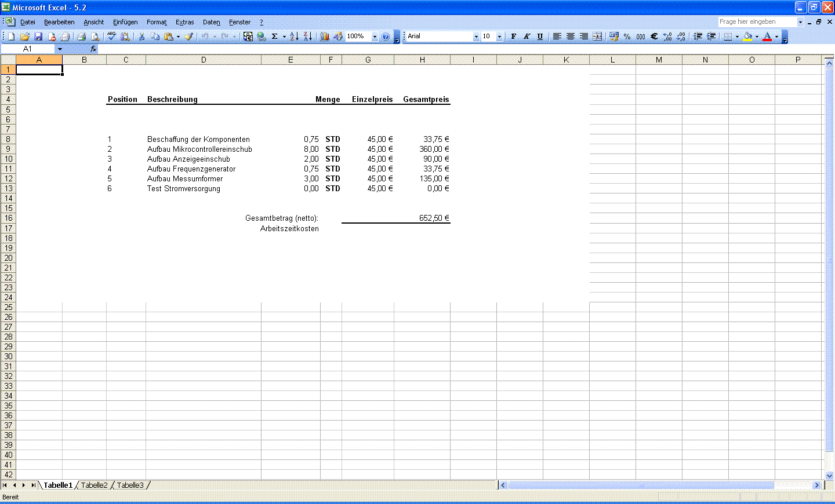Sort ascending with the A-Z icon
This screenshot has width=835, height=504.
[294, 36]
